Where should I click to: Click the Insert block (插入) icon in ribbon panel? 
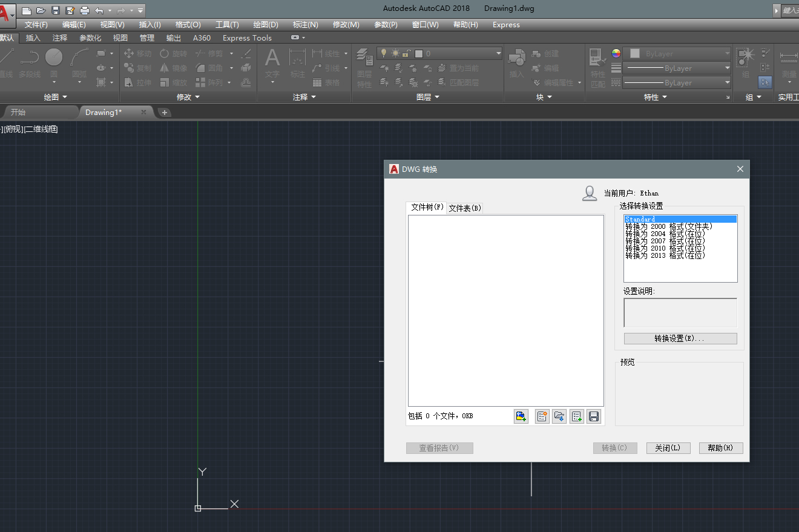[x=516, y=58]
